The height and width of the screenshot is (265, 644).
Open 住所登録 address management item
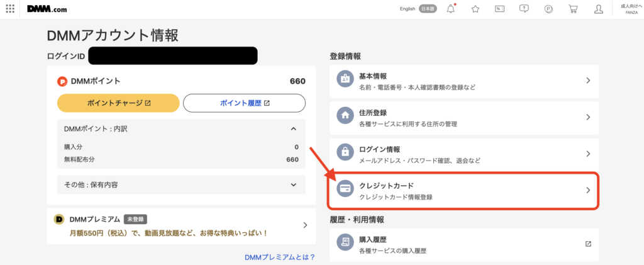pyautogui.click(x=463, y=117)
